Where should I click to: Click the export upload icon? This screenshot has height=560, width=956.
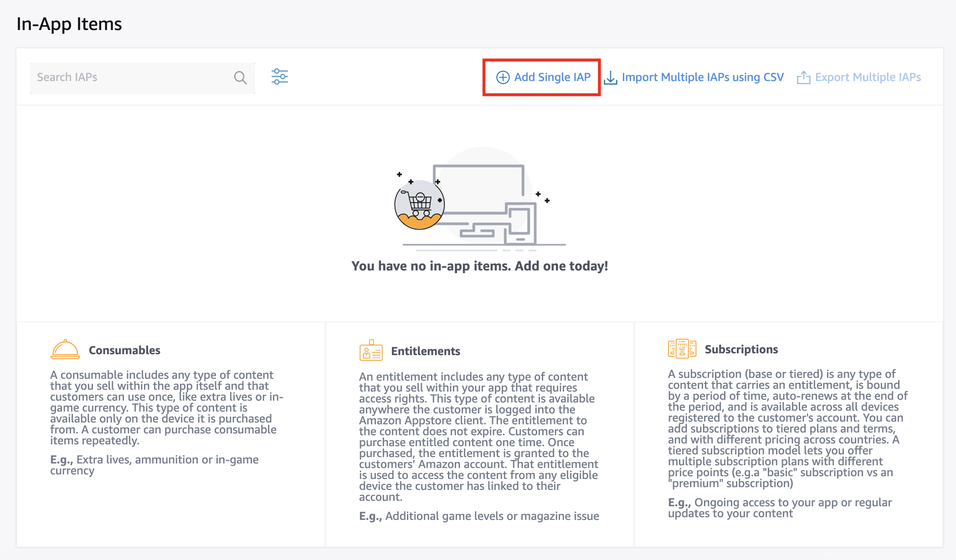[803, 78]
